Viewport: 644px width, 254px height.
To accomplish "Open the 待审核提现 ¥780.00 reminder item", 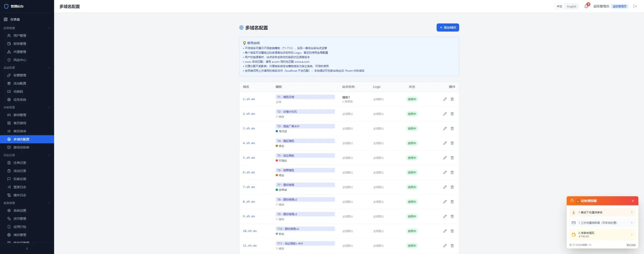I will click(602, 235).
